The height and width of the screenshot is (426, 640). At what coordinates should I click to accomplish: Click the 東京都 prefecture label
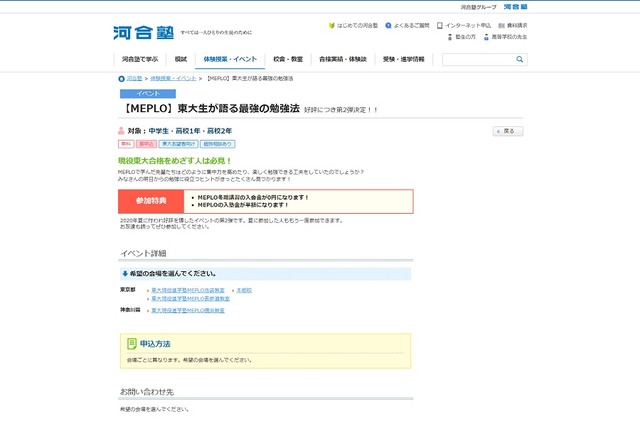click(127, 290)
